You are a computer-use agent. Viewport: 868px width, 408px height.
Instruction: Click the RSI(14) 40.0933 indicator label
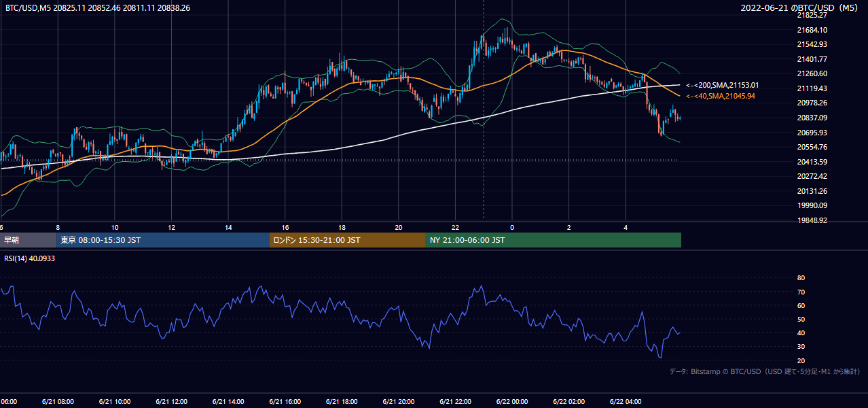tap(29, 258)
